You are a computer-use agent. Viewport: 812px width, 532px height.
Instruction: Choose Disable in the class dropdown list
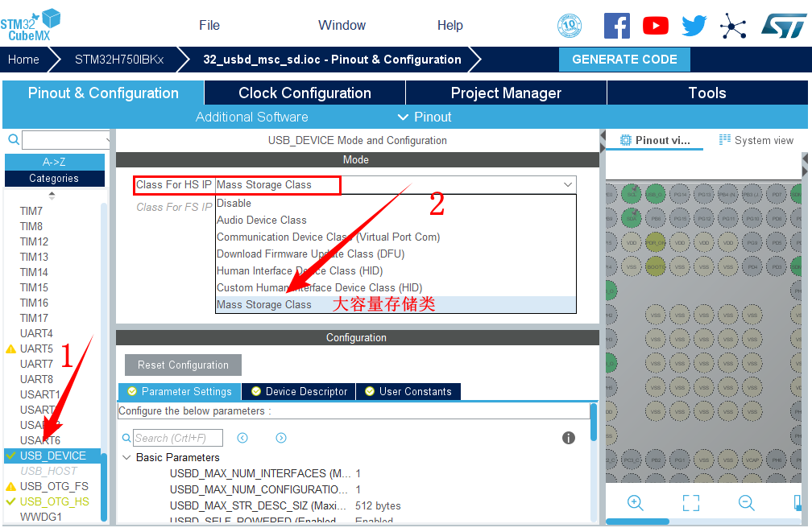tap(234, 203)
